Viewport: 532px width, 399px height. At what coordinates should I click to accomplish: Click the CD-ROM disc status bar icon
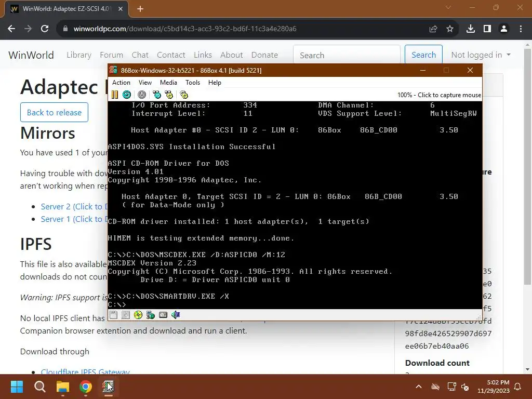[x=138, y=315]
